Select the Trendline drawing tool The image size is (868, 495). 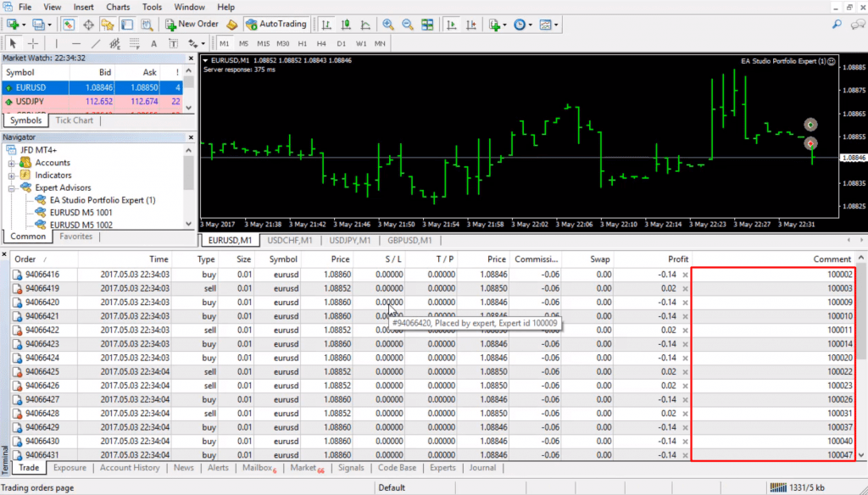(x=95, y=43)
